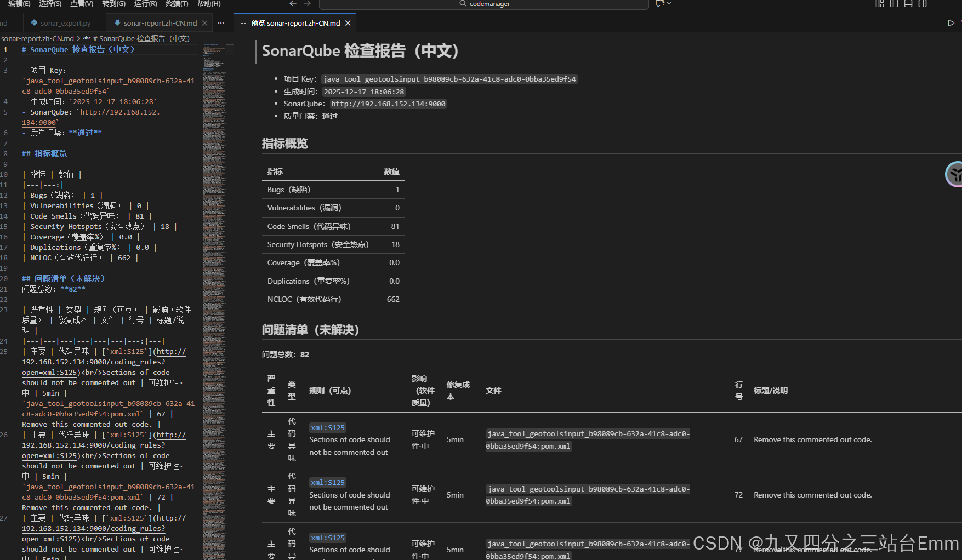Screen dimensions: 962x560
Task: Click the 文件 column header in issues table
Action: tap(493, 391)
